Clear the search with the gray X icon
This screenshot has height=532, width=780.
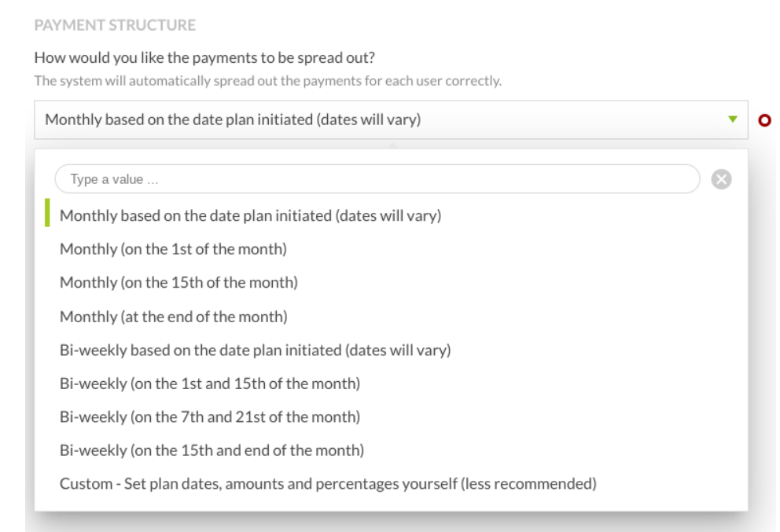coord(721,179)
